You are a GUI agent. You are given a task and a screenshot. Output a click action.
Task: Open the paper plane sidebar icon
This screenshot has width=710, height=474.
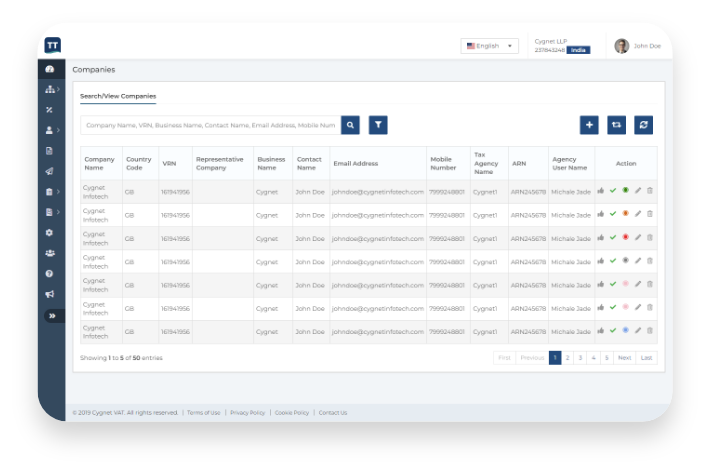49,171
